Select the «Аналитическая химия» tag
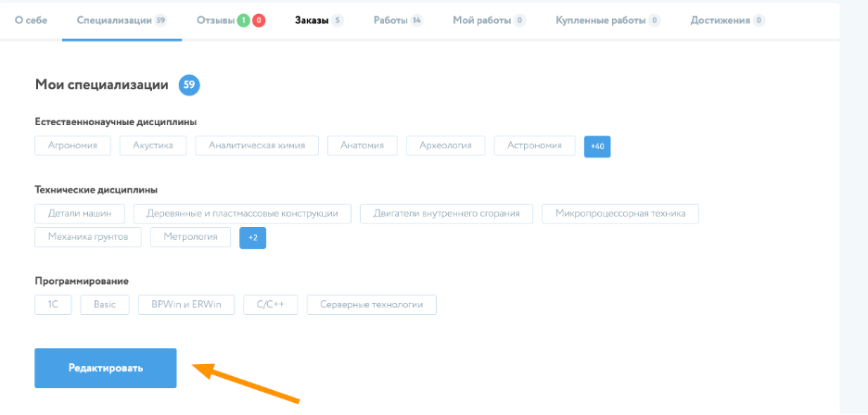This screenshot has height=415, width=868. [257, 145]
